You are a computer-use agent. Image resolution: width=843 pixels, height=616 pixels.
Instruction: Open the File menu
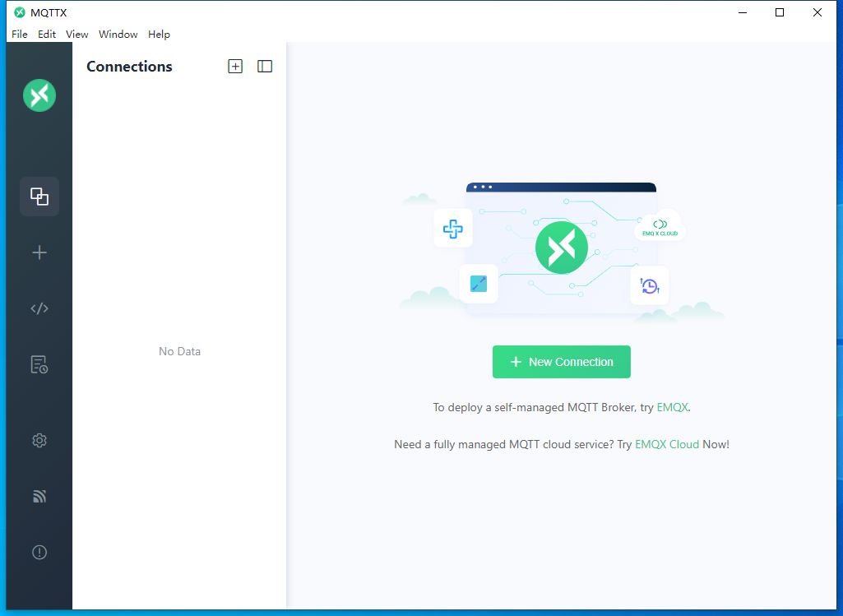(19, 34)
